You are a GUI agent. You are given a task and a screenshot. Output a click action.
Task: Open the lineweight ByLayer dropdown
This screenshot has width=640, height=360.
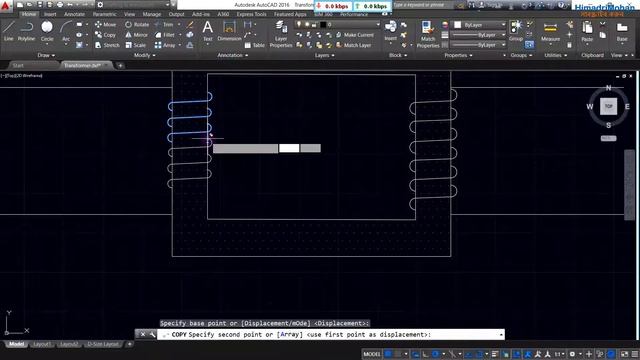point(479,35)
